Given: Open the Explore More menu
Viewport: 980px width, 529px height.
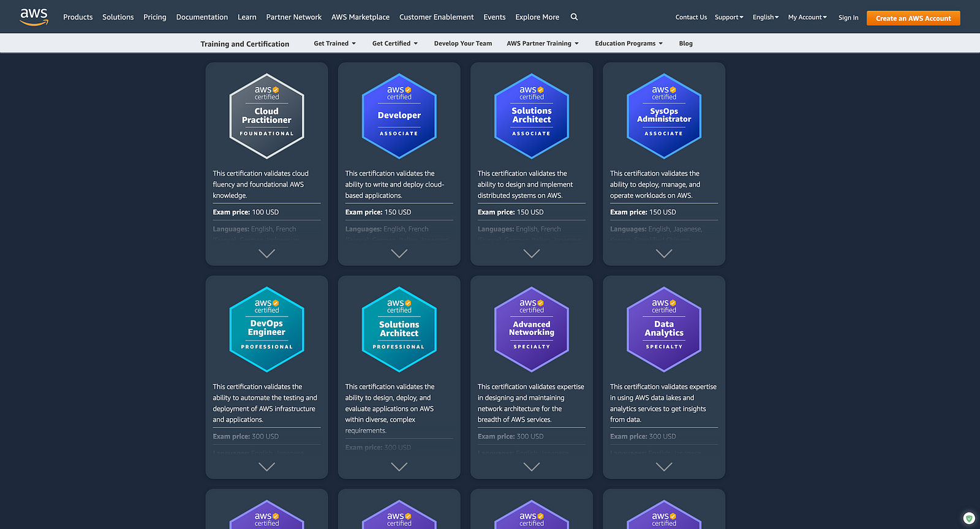Looking at the screenshot, I should (537, 17).
